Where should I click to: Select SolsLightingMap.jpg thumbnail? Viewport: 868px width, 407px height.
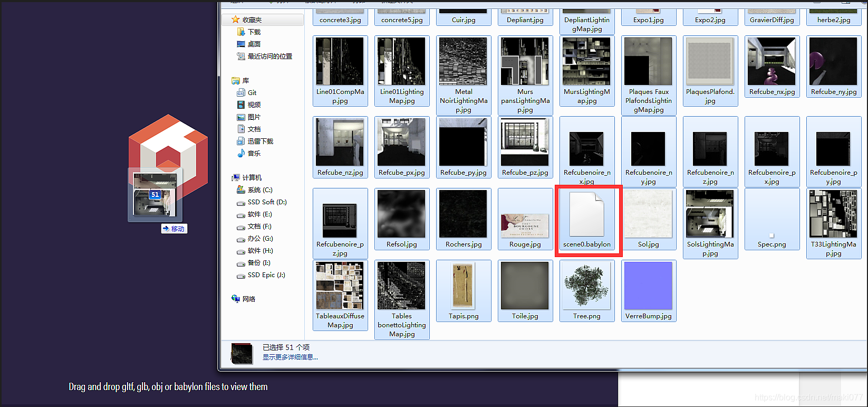pos(710,214)
